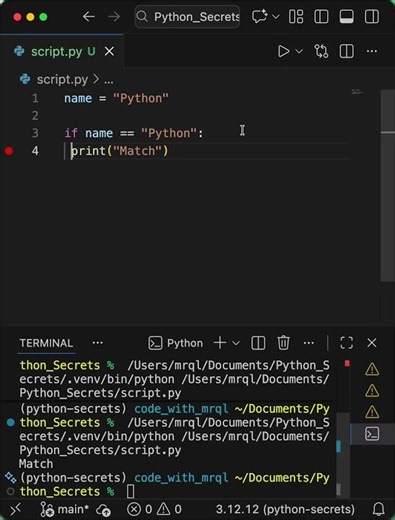This screenshot has height=520, width=395.
Task: Open the Customize Layout icon
Action: [296, 16]
